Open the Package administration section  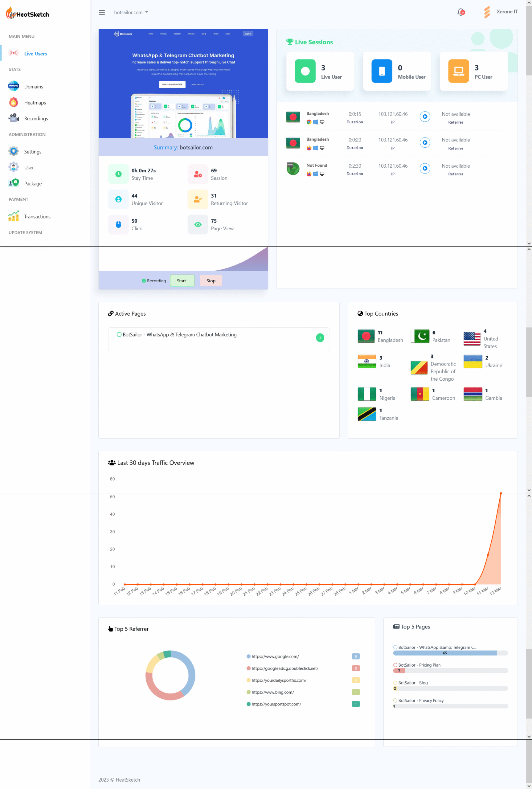(x=33, y=183)
